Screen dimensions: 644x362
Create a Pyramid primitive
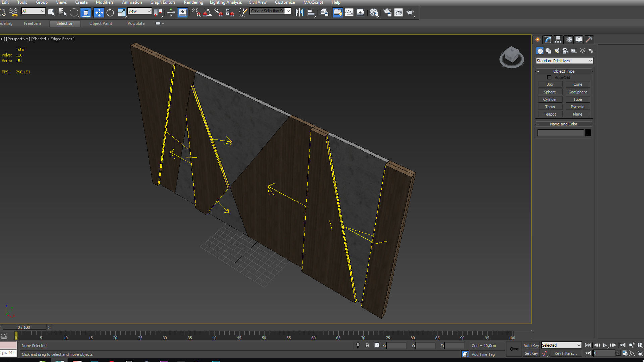coord(578,107)
